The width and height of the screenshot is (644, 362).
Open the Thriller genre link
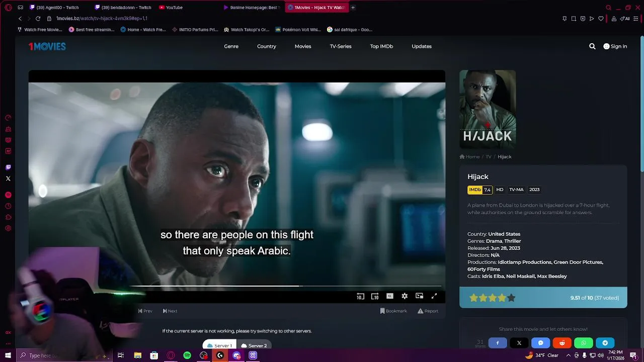(x=513, y=241)
